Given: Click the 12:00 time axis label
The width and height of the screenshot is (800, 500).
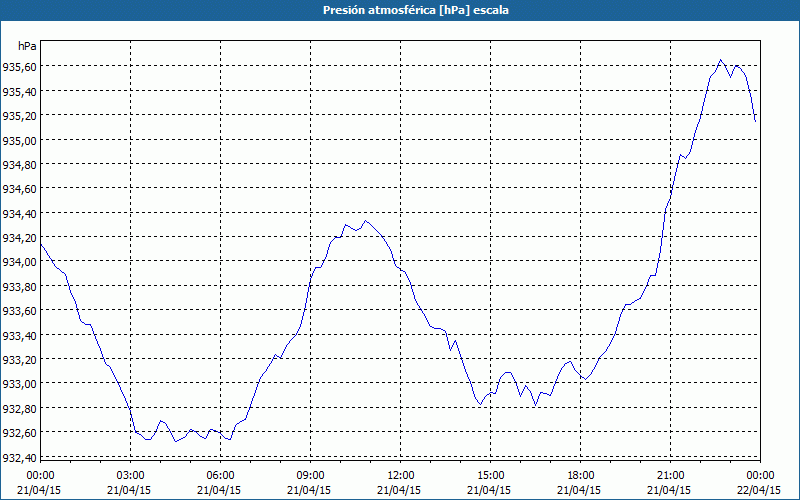Looking at the screenshot, I should pos(401,476).
